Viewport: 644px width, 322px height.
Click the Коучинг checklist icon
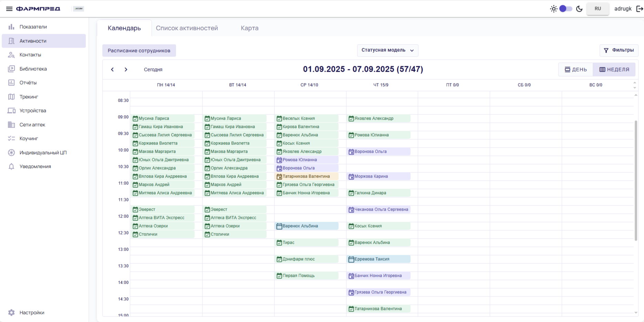pyautogui.click(x=11, y=139)
